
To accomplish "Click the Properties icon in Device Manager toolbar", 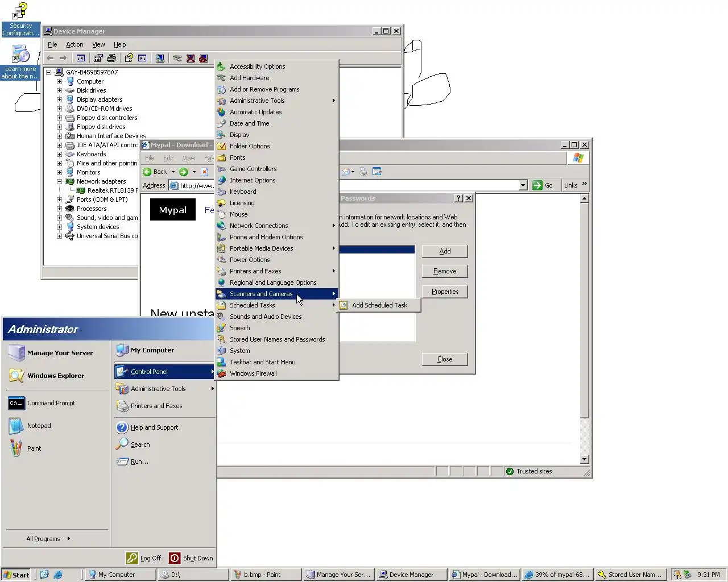I will (x=98, y=58).
